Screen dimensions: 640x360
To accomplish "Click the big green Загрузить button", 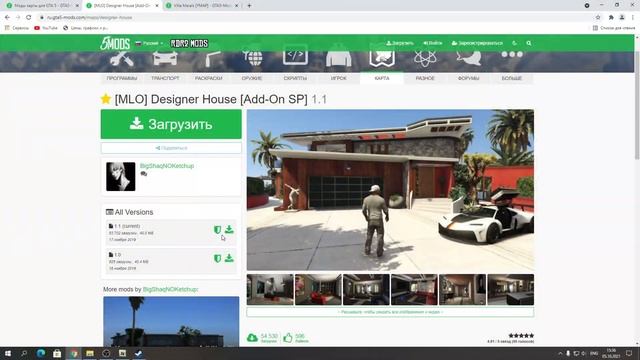I will [171, 124].
